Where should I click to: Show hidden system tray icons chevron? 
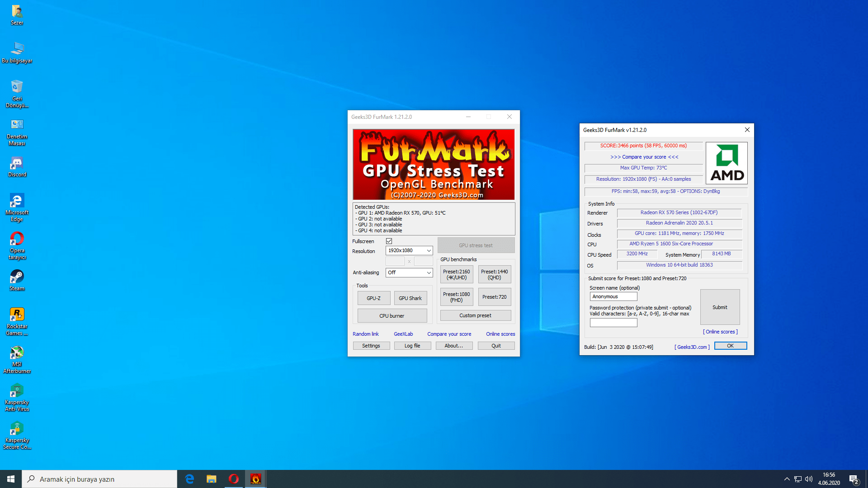pyautogui.click(x=787, y=479)
